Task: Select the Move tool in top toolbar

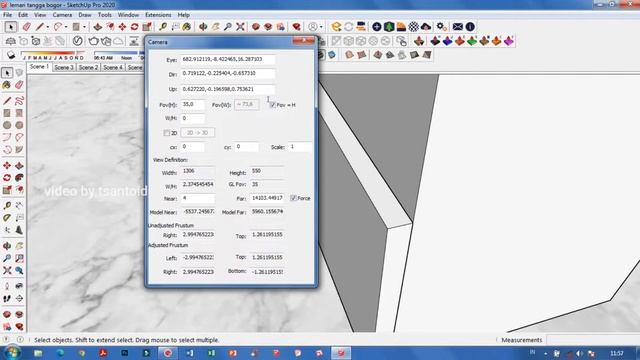Action: [x=122, y=27]
